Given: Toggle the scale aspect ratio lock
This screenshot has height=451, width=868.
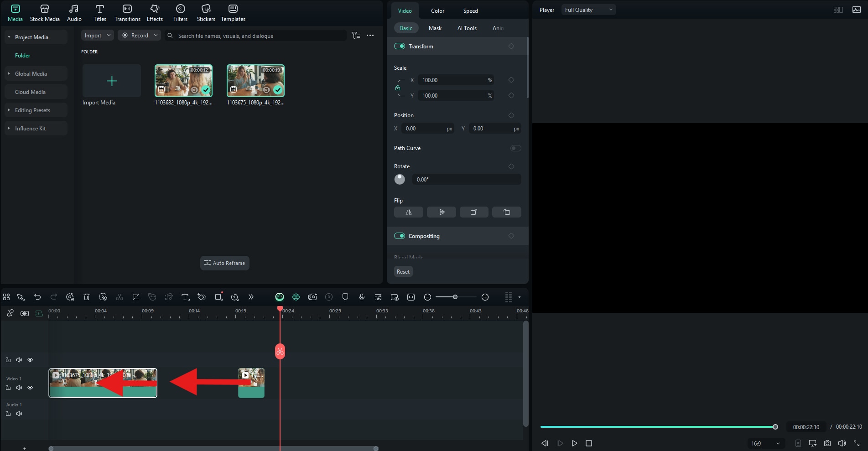Looking at the screenshot, I should 398,88.
